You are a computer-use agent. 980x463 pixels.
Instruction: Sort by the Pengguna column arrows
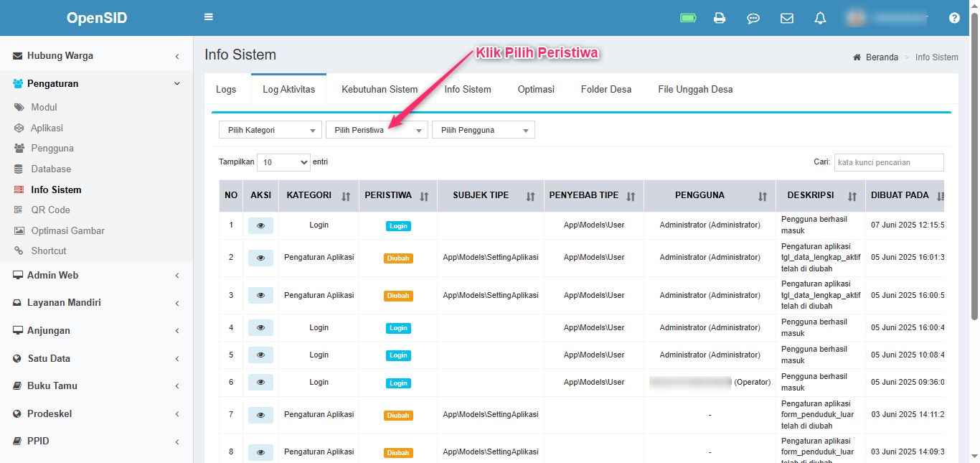[763, 196]
